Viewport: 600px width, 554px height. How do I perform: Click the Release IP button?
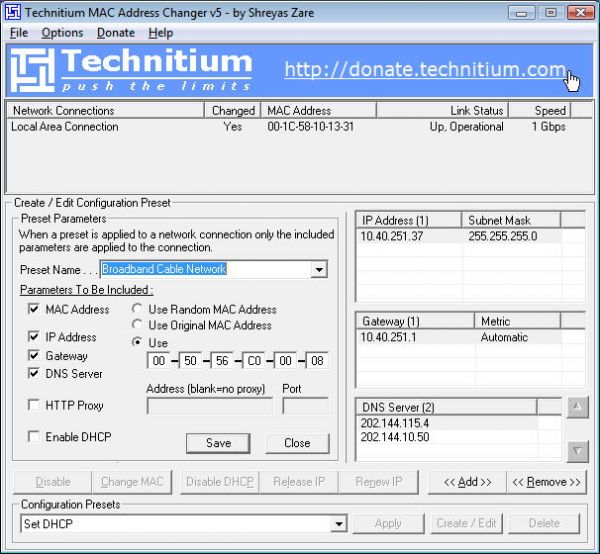299,482
